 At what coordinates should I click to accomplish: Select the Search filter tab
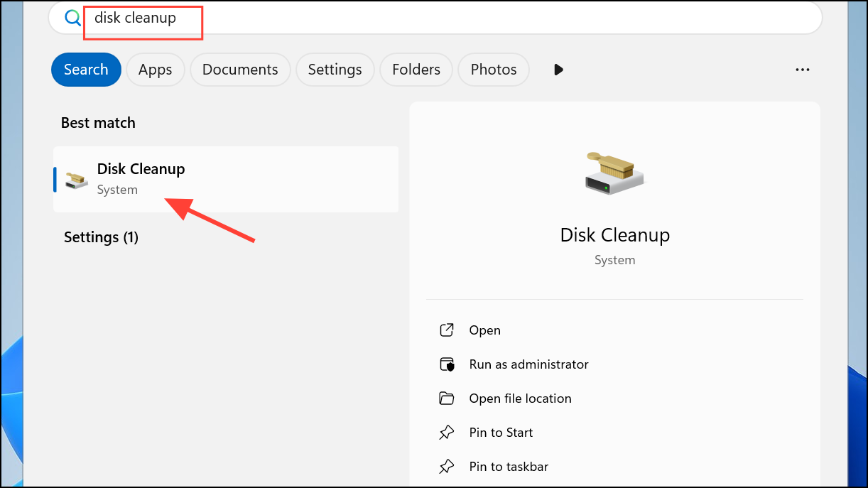(86, 70)
